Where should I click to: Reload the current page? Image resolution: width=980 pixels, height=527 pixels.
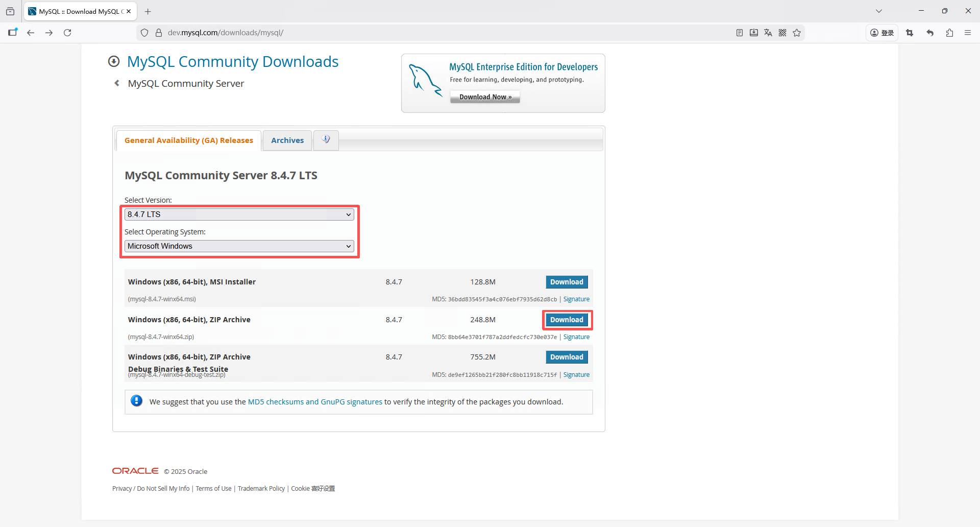point(67,33)
